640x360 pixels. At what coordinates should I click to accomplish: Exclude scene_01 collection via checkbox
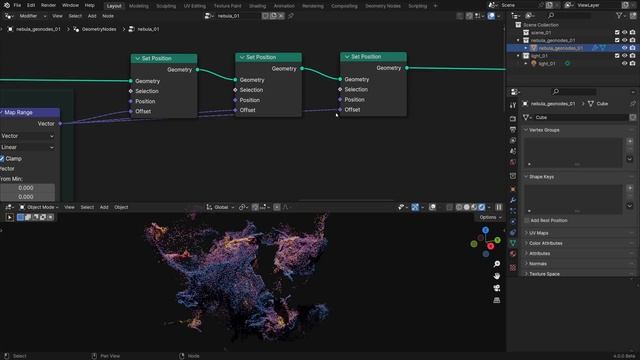[617, 32]
